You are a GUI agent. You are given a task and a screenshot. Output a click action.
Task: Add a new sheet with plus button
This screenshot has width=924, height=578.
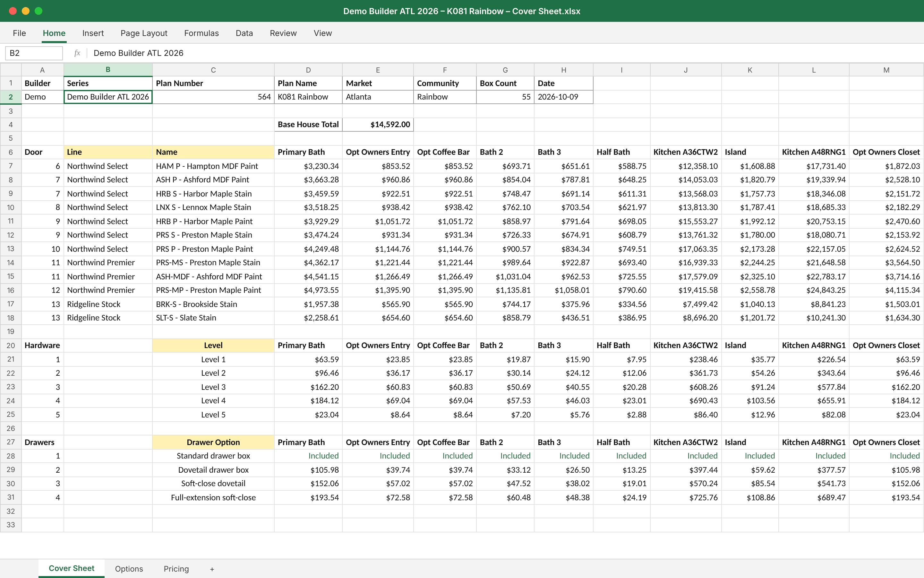(212, 569)
